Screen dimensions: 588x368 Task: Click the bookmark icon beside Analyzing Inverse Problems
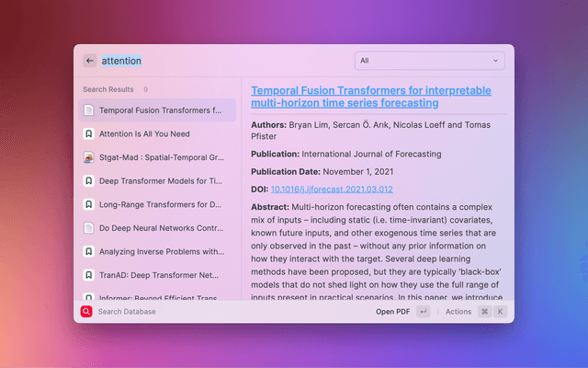click(88, 251)
